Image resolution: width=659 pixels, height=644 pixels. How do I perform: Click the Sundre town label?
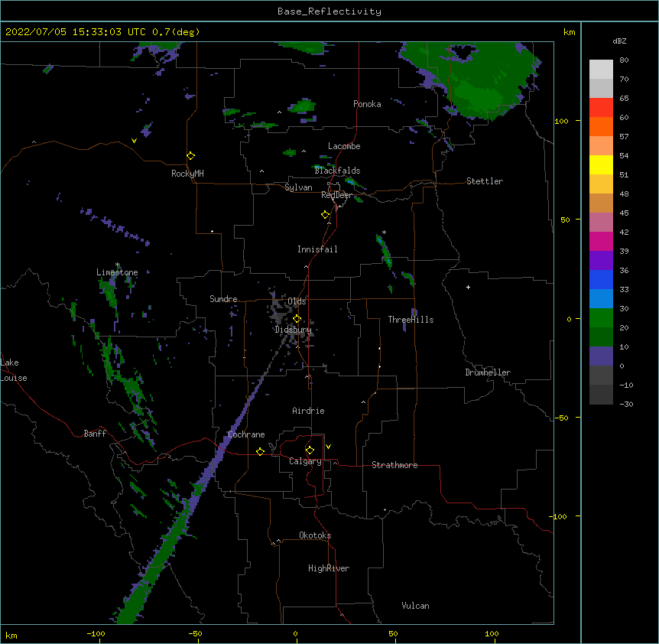tap(223, 299)
